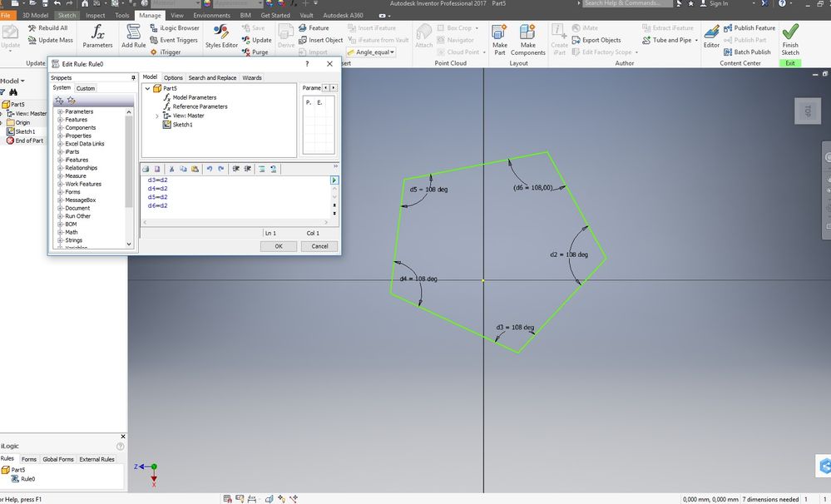Collapse the Part5 tree node in Model tab

pyautogui.click(x=148, y=88)
